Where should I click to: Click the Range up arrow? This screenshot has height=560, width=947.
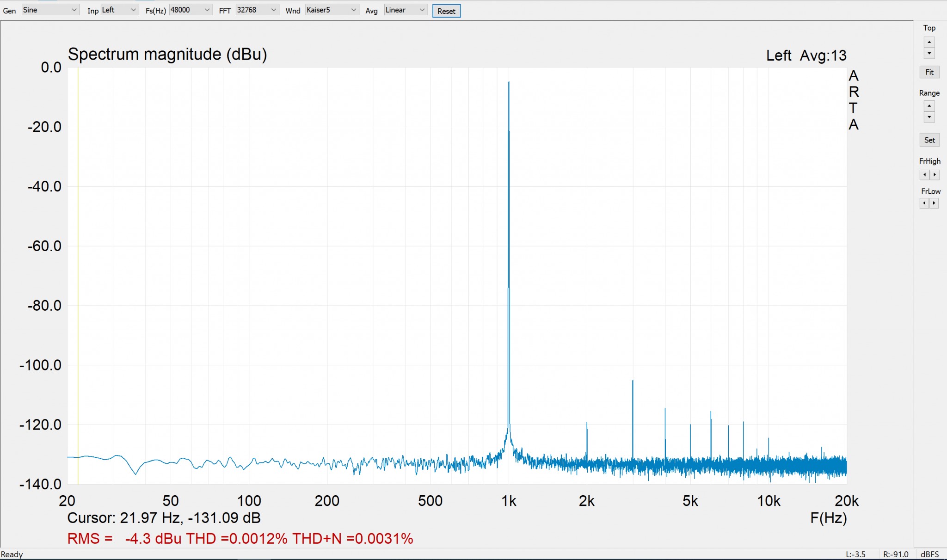point(929,106)
